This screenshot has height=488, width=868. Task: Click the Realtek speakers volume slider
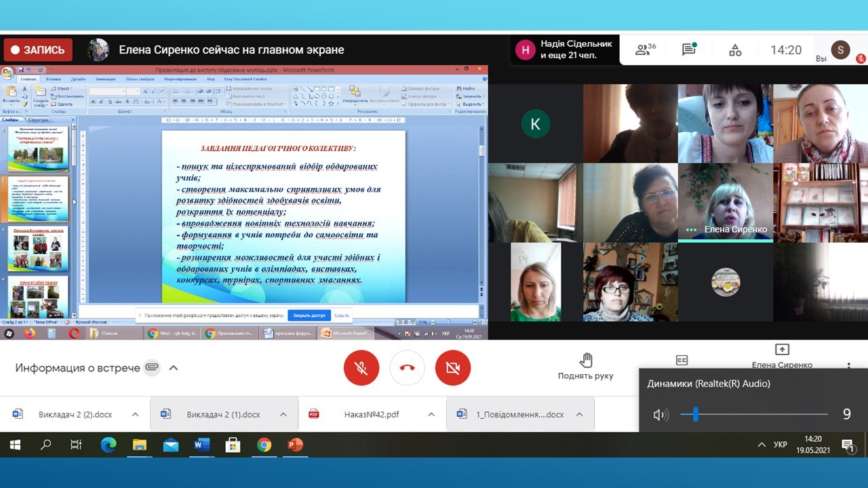tap(754, 414)
